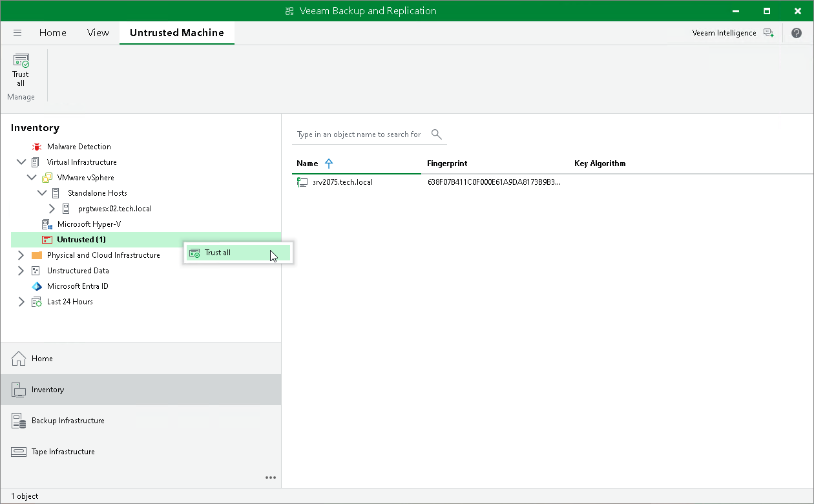Click the fingerprint value 638F07B411C0F000E61A9DA8173B9B3
Viewport: 814px width, 504px height.
coord(494,182)
